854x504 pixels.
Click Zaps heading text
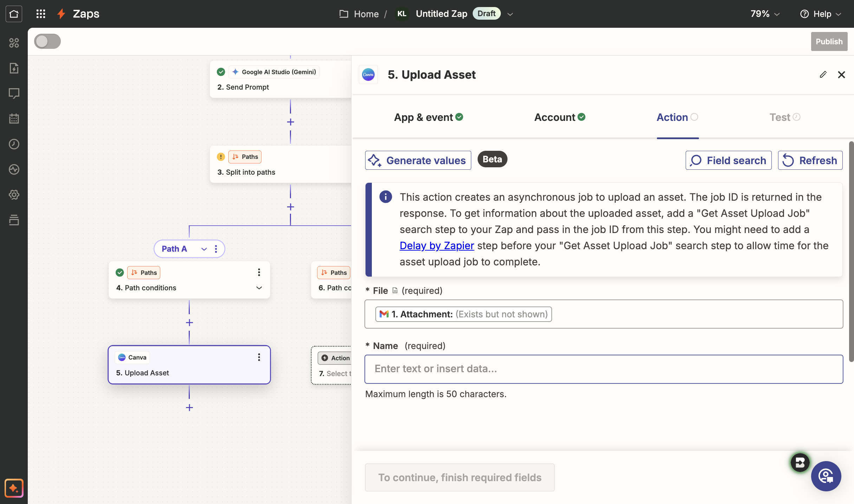click(x=86, y=14)
